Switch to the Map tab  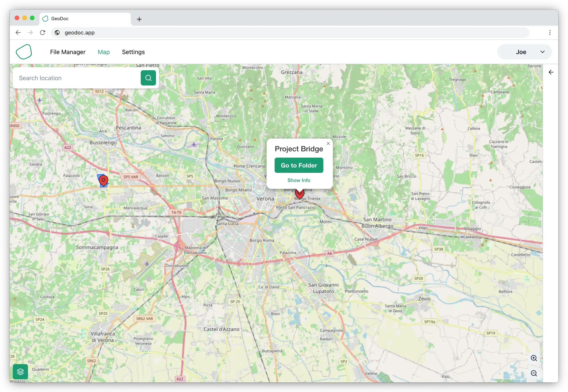pyautogui.click(x=103, y=52)
